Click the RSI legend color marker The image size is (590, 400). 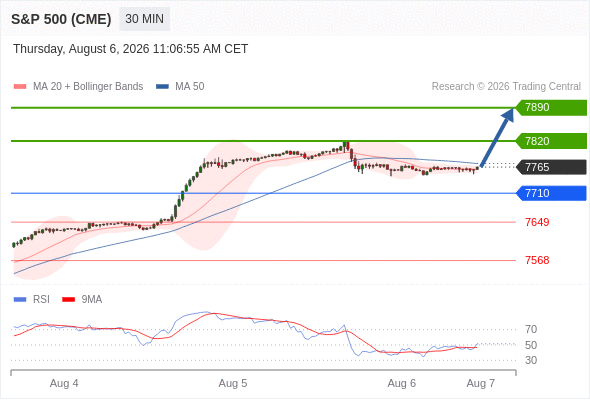(x=20, y=300)
